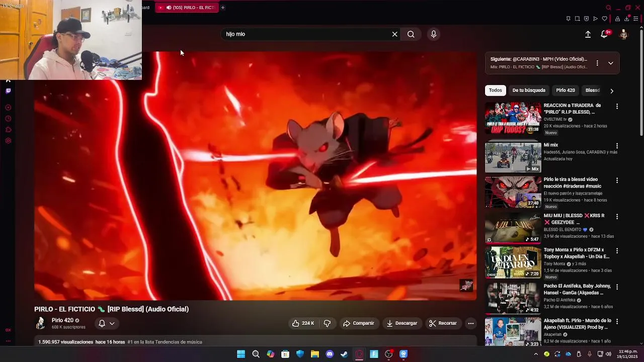Open the browser downloads icon
Image resolution: width=644 pixels, height=362 pixels.
(626, 19)
